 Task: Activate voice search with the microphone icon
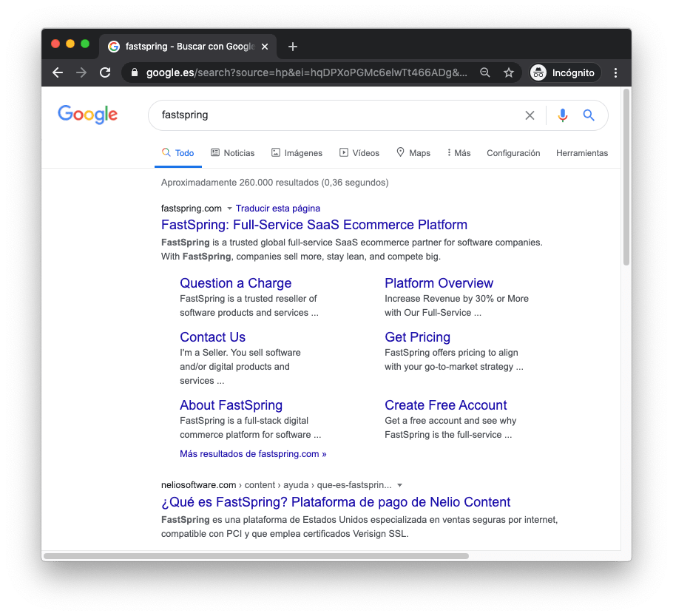tap(562, 115)
